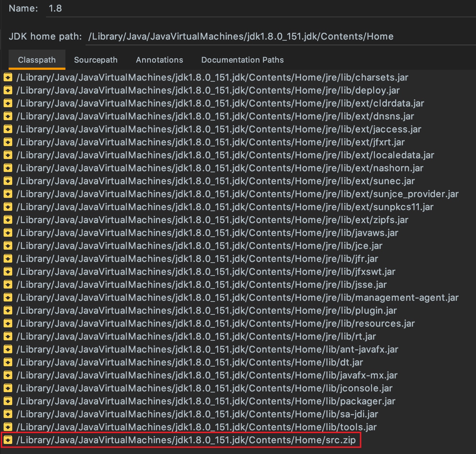Image resolution: width=476 pixels, height=454 pixels.
Task: Click the JDK home path field
Action: click(x=281, y=36)
